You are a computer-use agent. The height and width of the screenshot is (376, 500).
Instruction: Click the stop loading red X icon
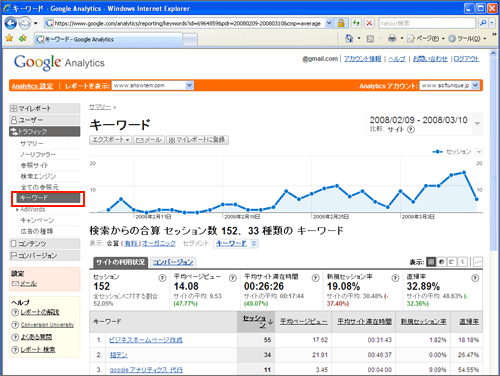369,23
